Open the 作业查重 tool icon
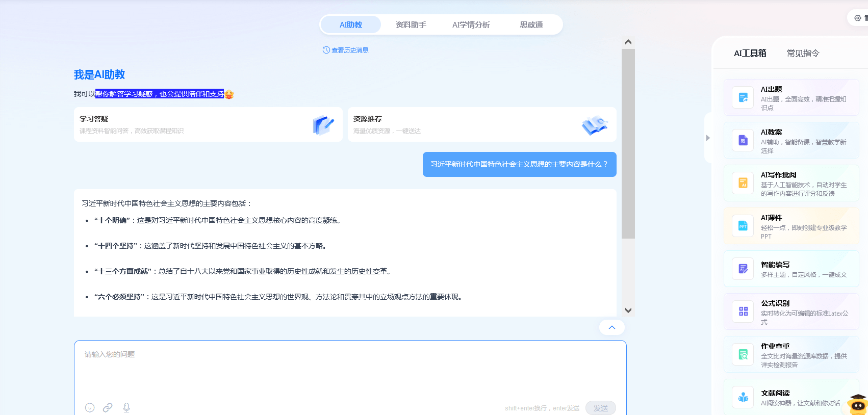 tap(743, 354)
